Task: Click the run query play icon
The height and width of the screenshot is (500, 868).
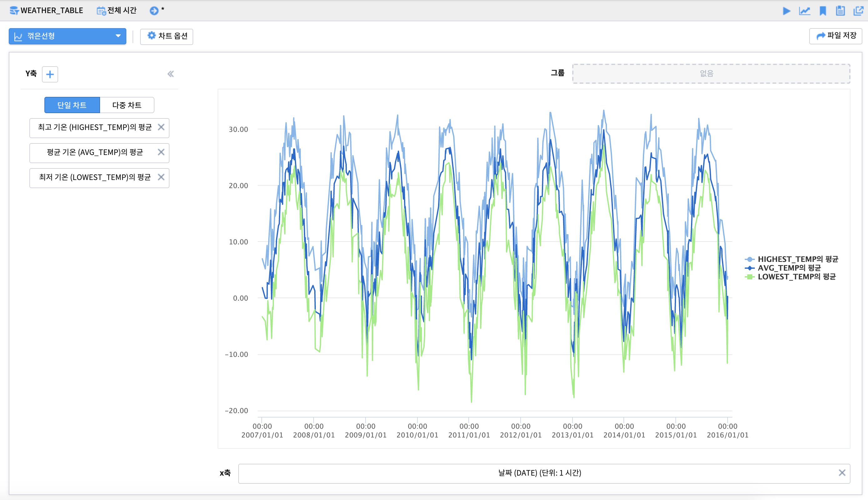Action: click(x=787, y=11)
